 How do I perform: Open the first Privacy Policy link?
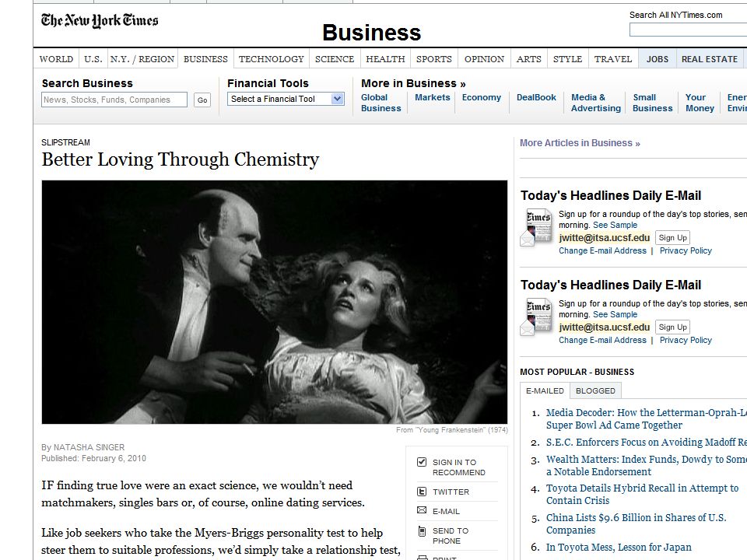686,250
